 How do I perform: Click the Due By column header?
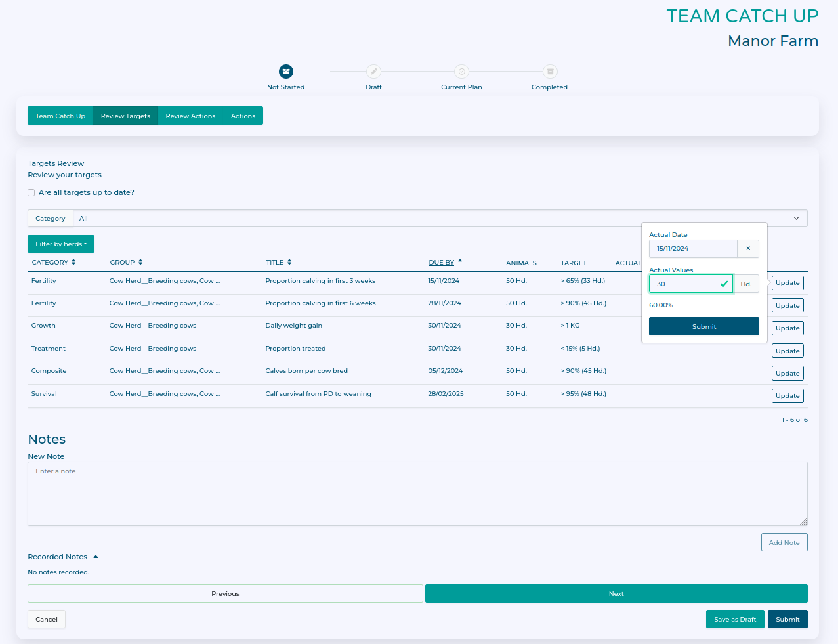click(x=442, y=263)
